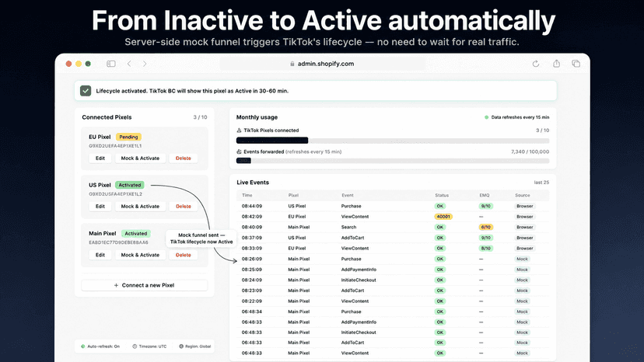This screenshot has height=362, width=644.
Task: Click the green data refresh status dot
Action: click(486, 117)
